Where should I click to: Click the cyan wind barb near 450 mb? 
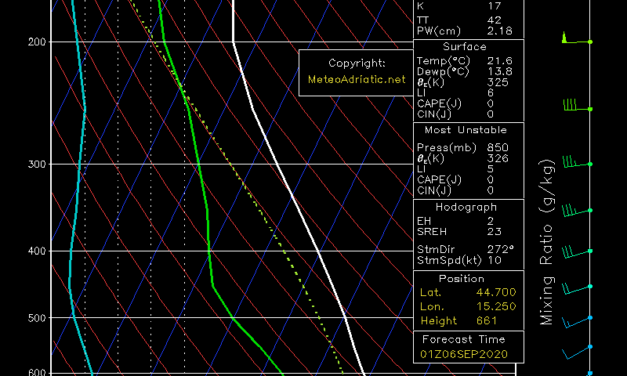(x=577, y=289)
